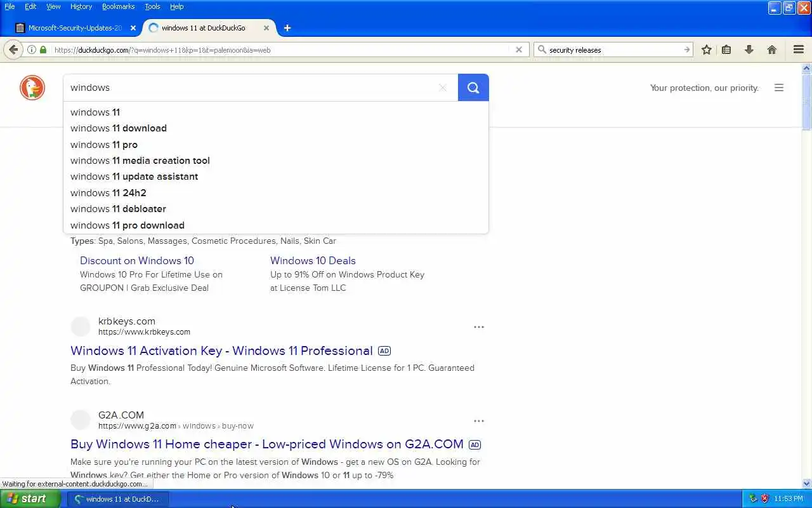
Task: Click krbkeys.com site name
Action: click(x=127, y=321)
